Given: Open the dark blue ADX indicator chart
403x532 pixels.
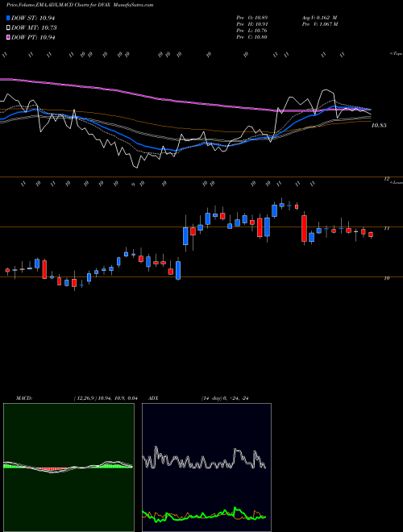Looking at the screenshot, I should tap(206, 468).
